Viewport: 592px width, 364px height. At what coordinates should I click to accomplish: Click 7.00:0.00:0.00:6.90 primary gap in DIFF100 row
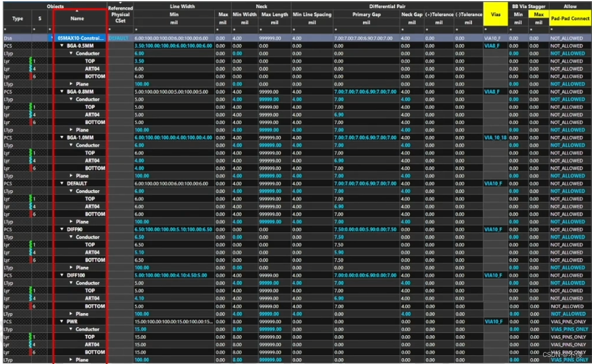tap(365, 276)
